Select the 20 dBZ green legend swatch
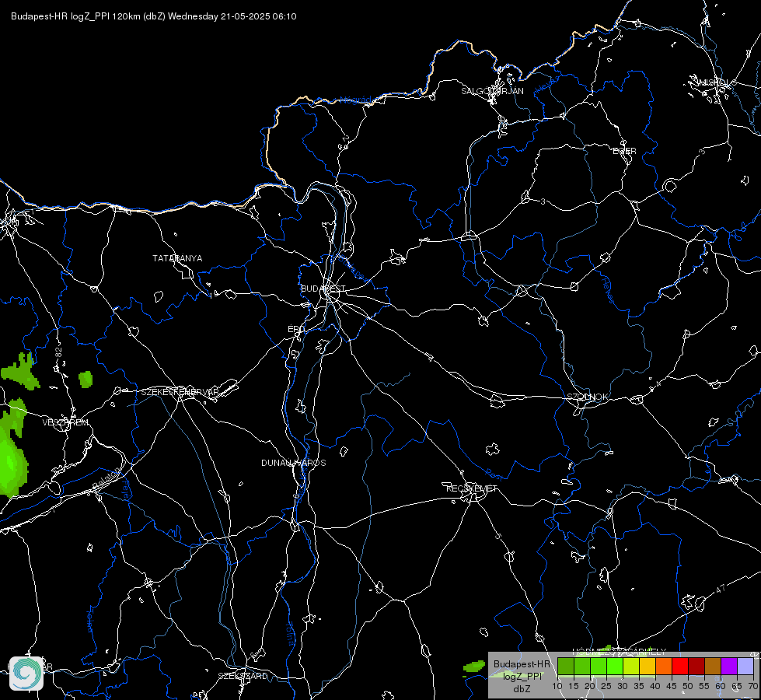This screenshot has width=761, height=700. click(x=599, y=666)
